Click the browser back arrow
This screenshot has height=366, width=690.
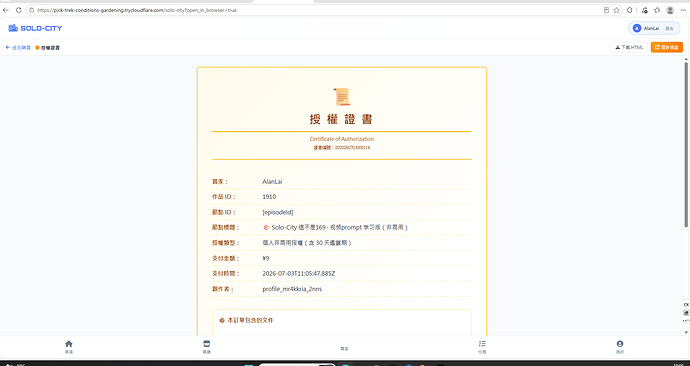tap(6, 10)
